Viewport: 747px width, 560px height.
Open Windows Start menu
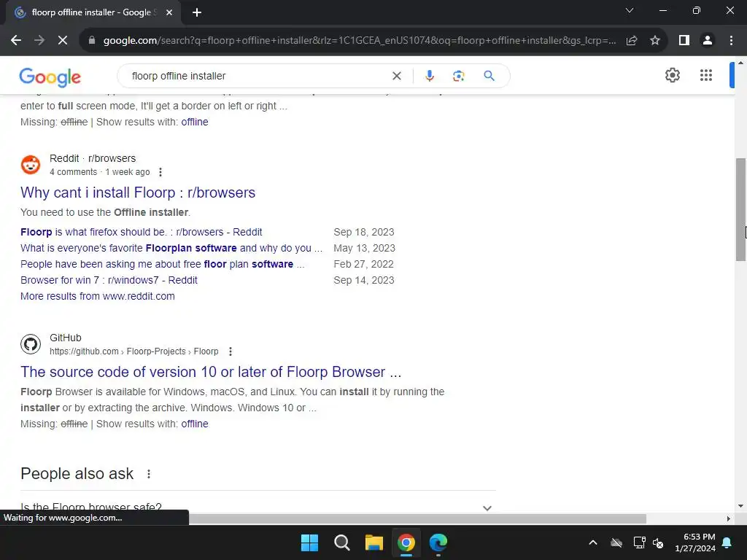click(309, 542)
